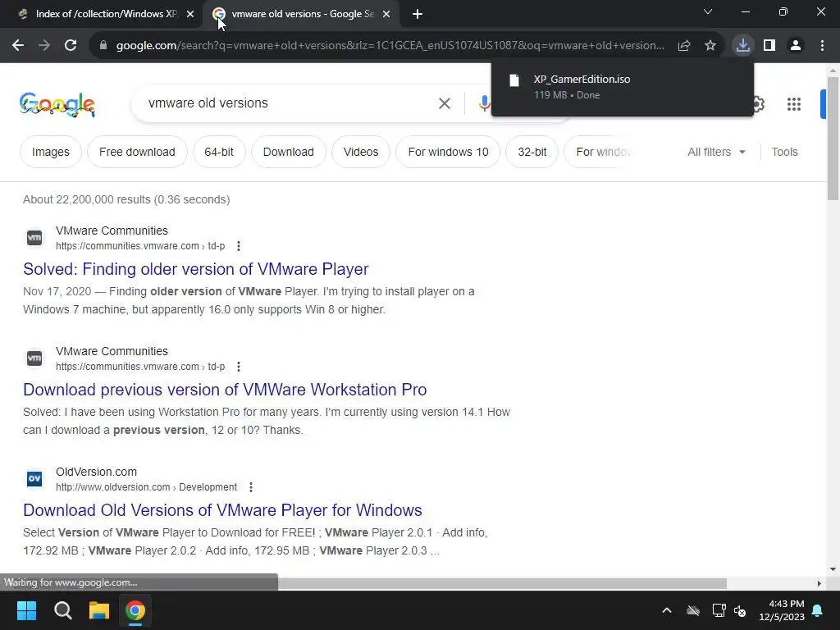Select the 32-bit filter chip

(532, 152)
